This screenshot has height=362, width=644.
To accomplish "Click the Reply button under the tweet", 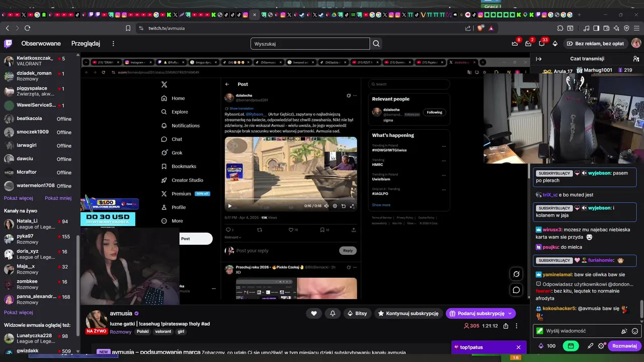I will [348, 250].
